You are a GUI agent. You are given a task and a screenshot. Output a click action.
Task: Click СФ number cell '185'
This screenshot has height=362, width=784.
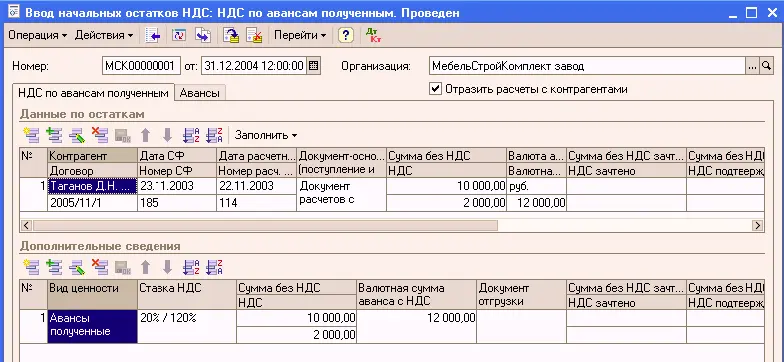pyautogui.click(x=177, y=202)
